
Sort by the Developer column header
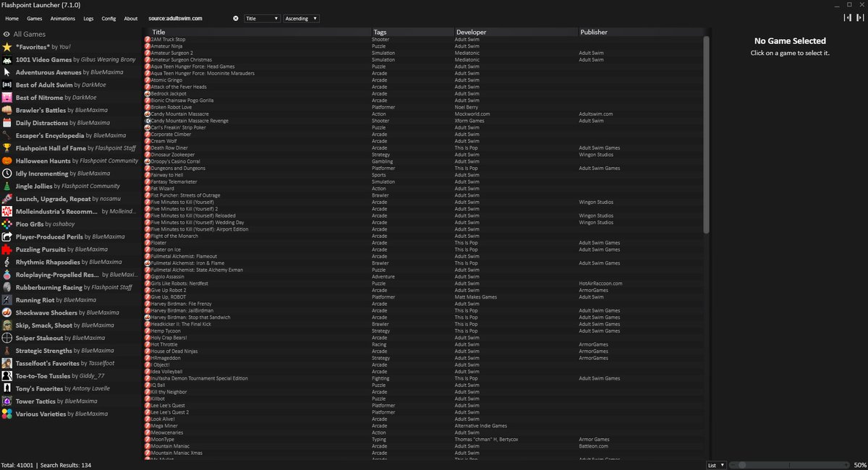tap(516, 32)
